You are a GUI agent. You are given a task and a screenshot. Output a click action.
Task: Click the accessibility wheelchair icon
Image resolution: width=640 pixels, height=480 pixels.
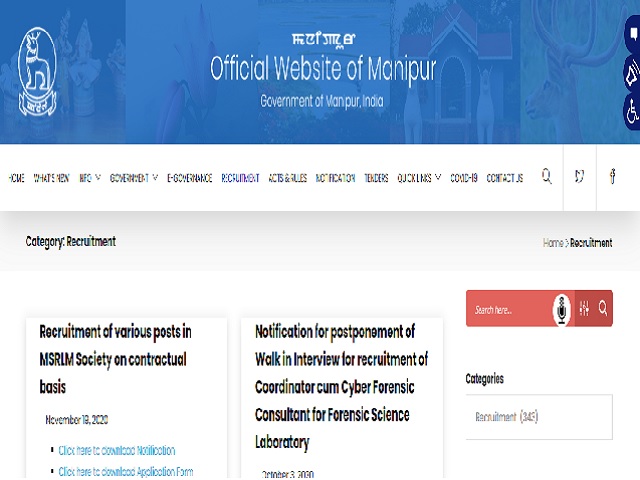[633, 111]
